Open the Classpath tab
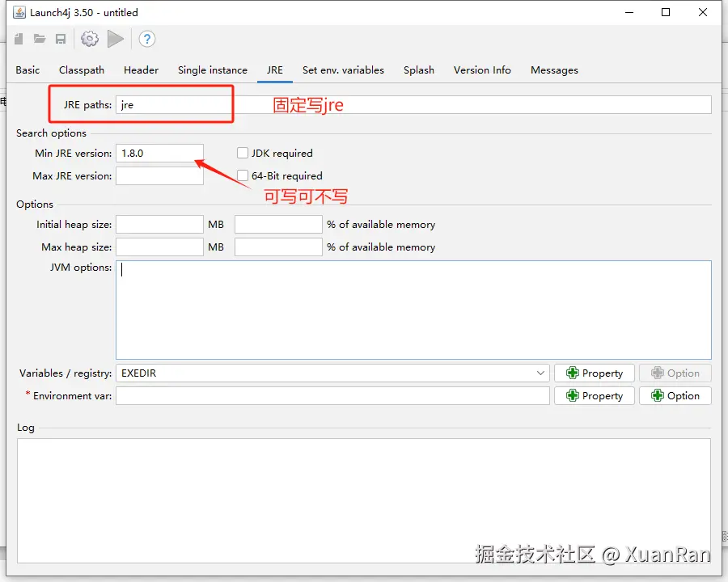The width and height of the screenshot is (728, 582). pos(82,70)
